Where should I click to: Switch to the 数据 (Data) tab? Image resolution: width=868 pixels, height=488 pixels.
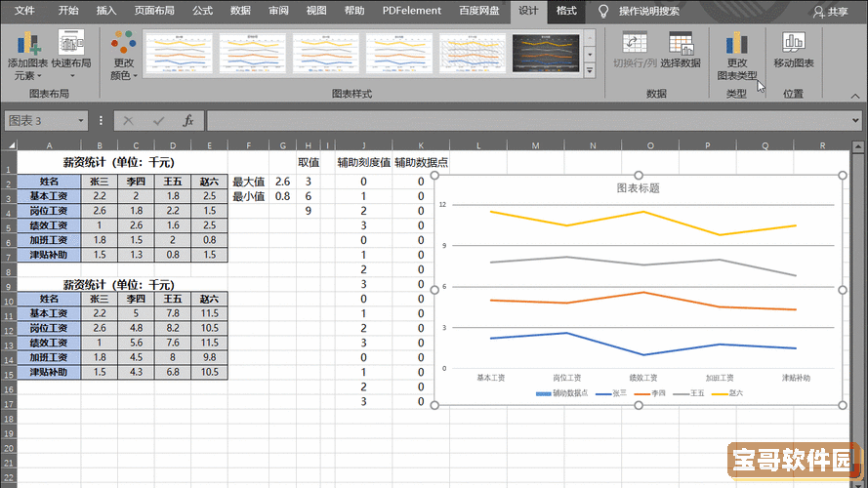[240, 11]
